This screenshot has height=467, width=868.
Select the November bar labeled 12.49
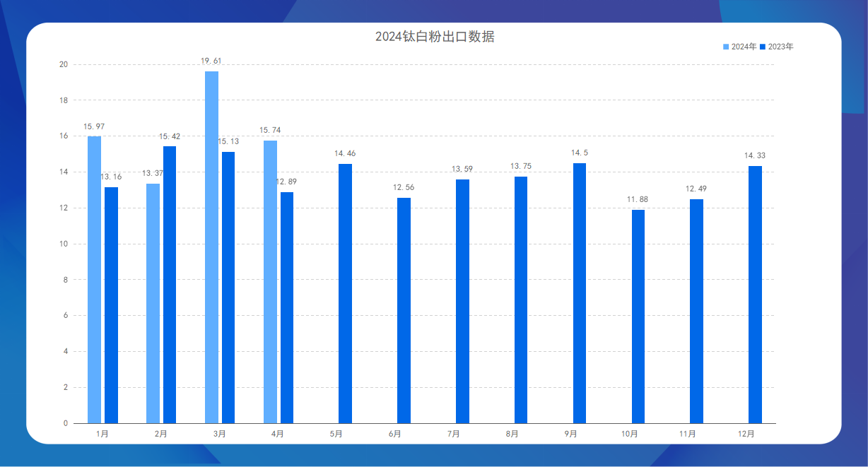696,311
